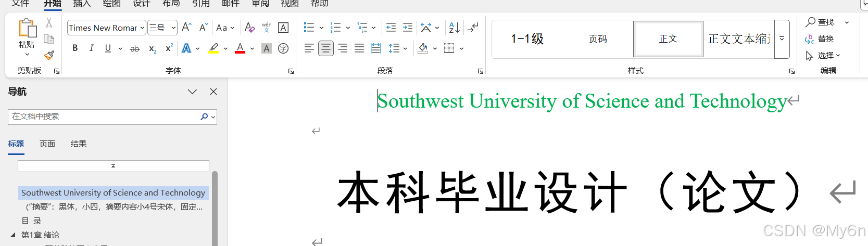Screen dimensions: 868x246
Task: Click the Paste clipboard icon
Action: (27, 28)
